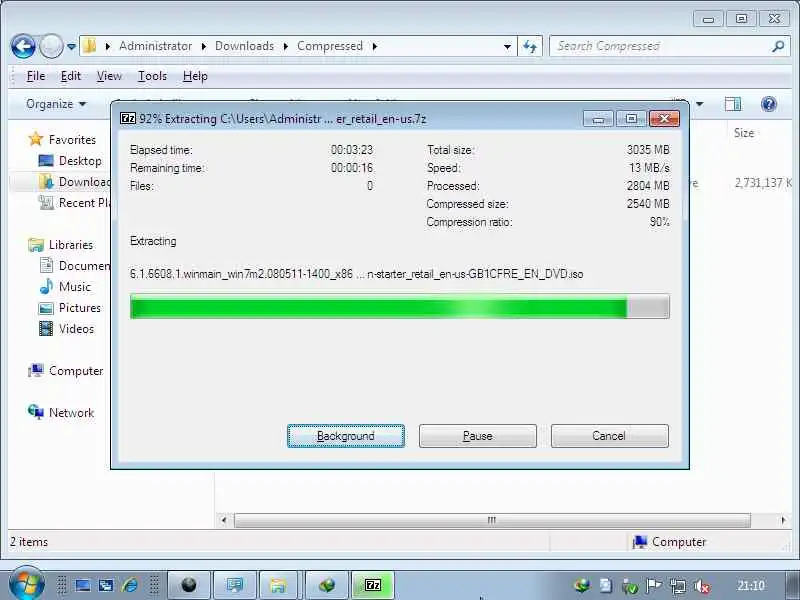Viewport: 800px width, 600px height.
Task: Click the Background button in 7-Zip dialog
Action: (346, 436)
